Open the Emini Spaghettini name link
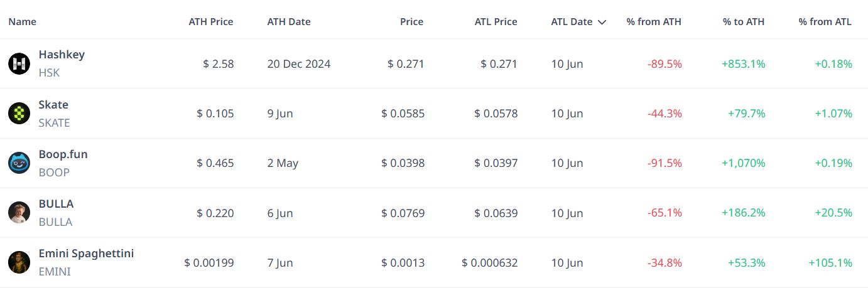Viewport: 868px width, 288px height. (x=86, y=253)
